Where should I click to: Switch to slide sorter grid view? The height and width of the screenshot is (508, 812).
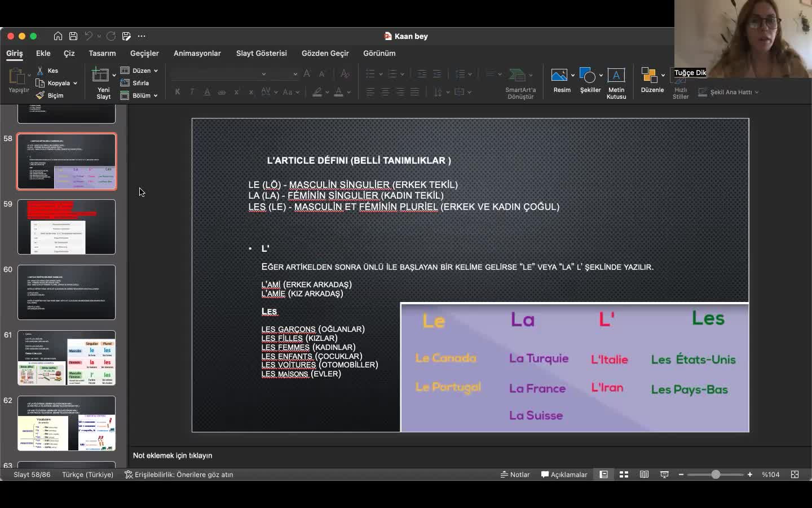point(624,475)
